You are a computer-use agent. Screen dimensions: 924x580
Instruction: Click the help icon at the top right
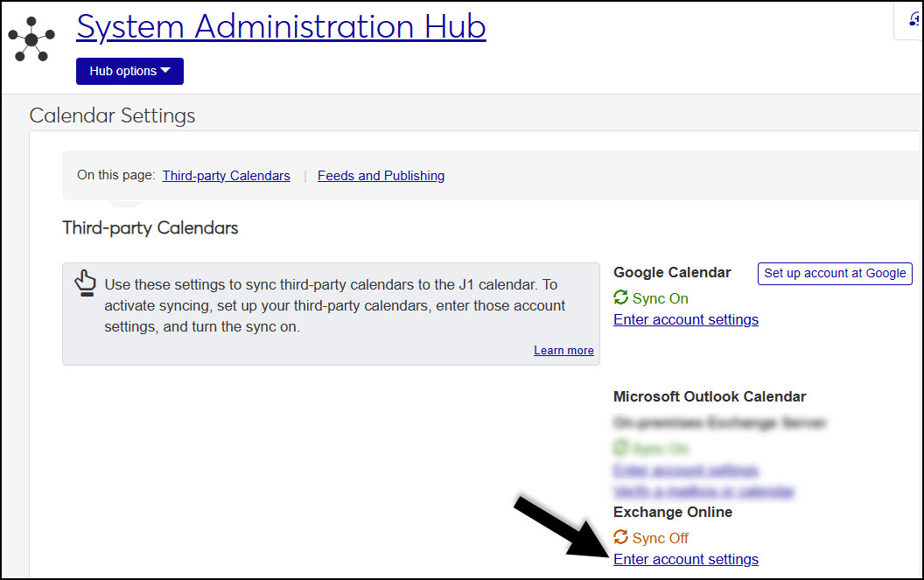[915, 17]
